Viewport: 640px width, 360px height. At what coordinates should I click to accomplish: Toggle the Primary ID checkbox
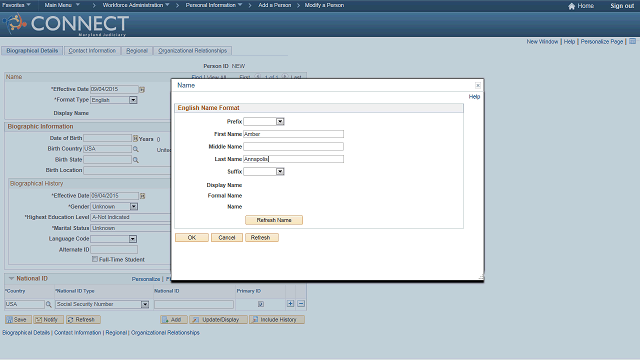[261, 304]
